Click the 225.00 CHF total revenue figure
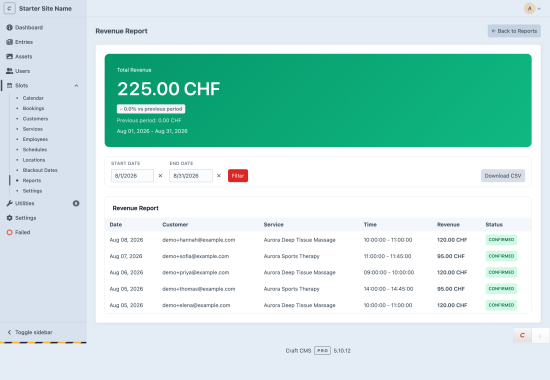 click(168, 89)
